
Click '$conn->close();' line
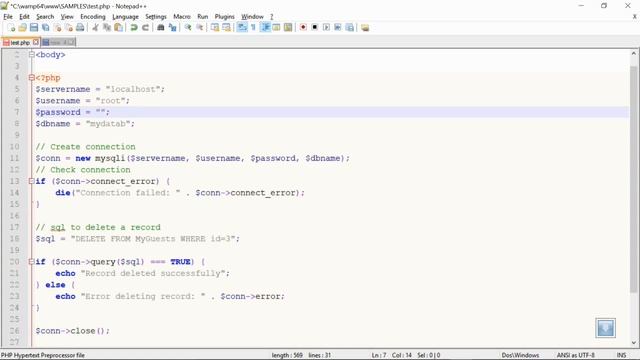(72, 331)
